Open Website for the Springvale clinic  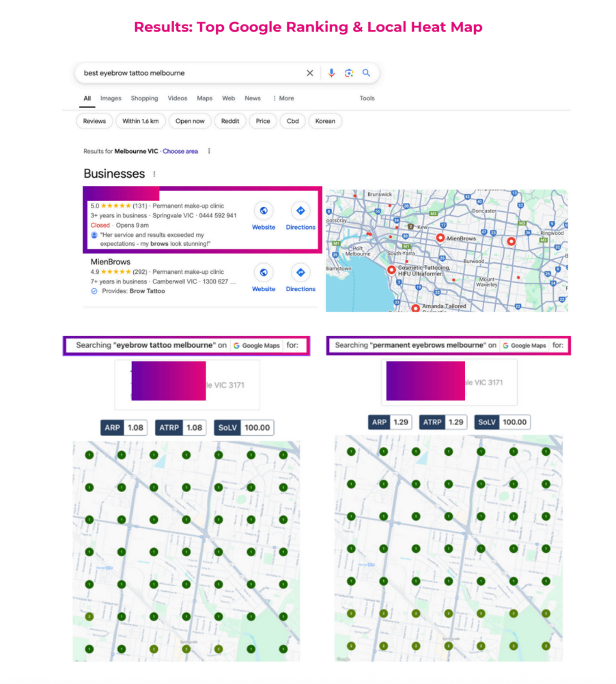264,217
